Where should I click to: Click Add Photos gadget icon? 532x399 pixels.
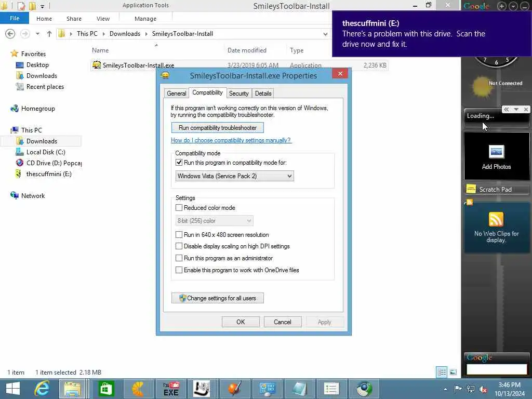coord(496,152)
